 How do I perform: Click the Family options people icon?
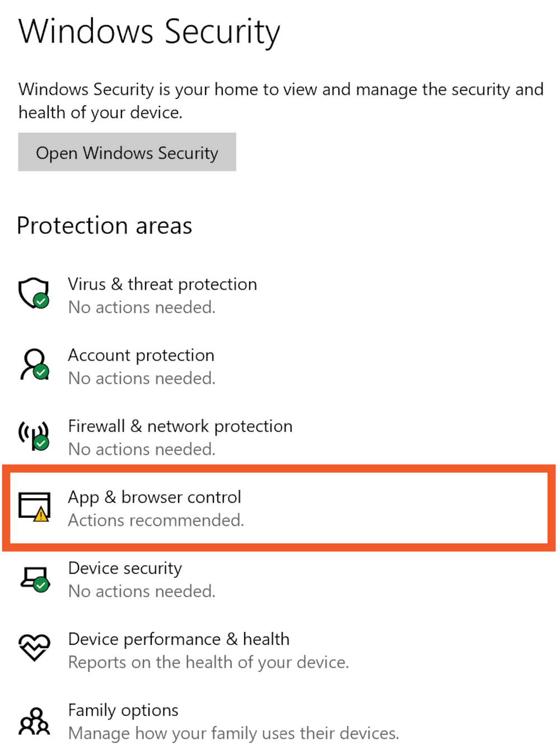[34, 721]
